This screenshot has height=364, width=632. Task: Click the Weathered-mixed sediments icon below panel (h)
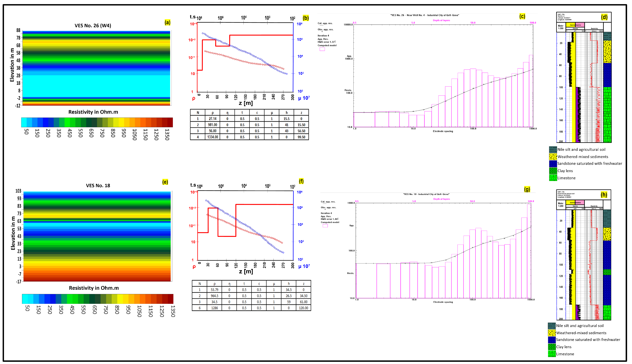tap(552, 333)
